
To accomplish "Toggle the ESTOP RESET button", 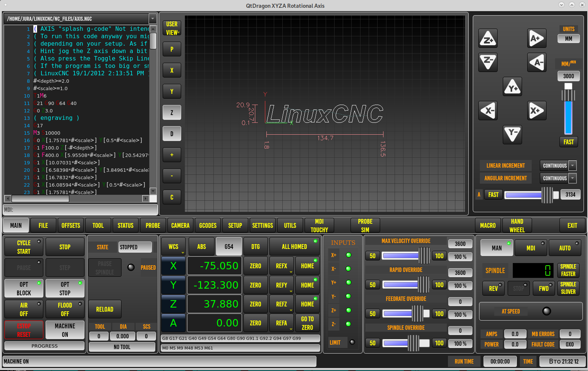I will (24, 330).
